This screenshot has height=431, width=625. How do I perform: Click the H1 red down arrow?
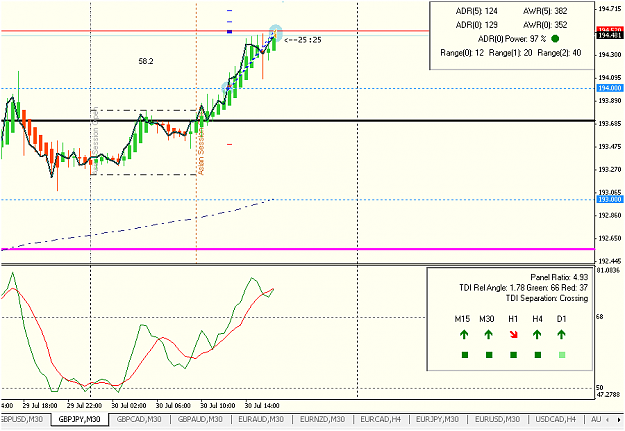click(513, 335)
